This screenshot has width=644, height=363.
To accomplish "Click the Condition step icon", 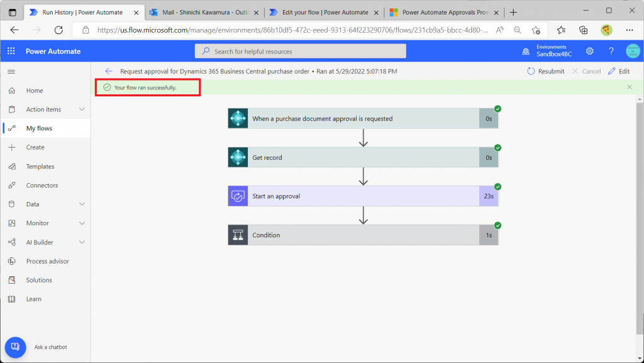I will (238, 235).
